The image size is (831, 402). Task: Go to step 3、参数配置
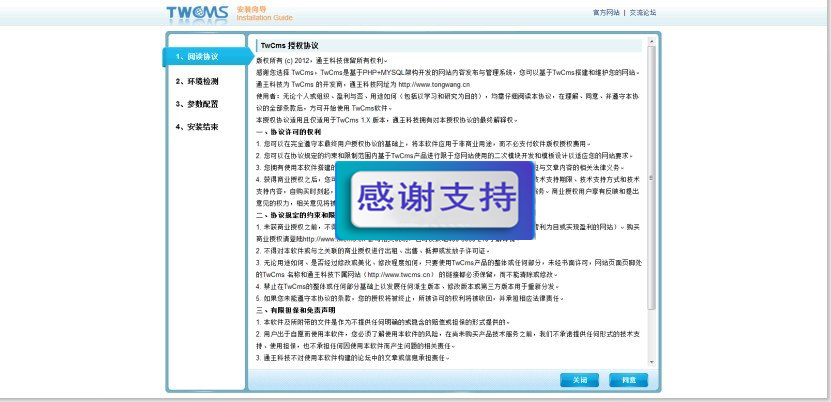[197, 104]
